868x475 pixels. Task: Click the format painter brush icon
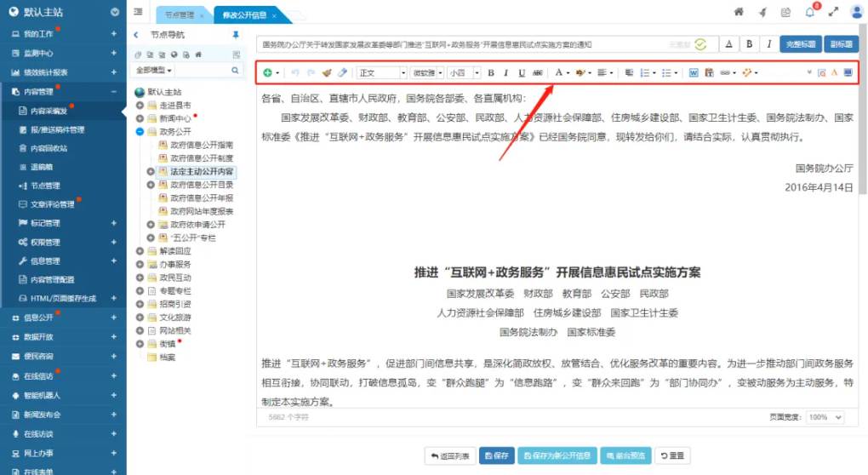(x=328, y=73)
